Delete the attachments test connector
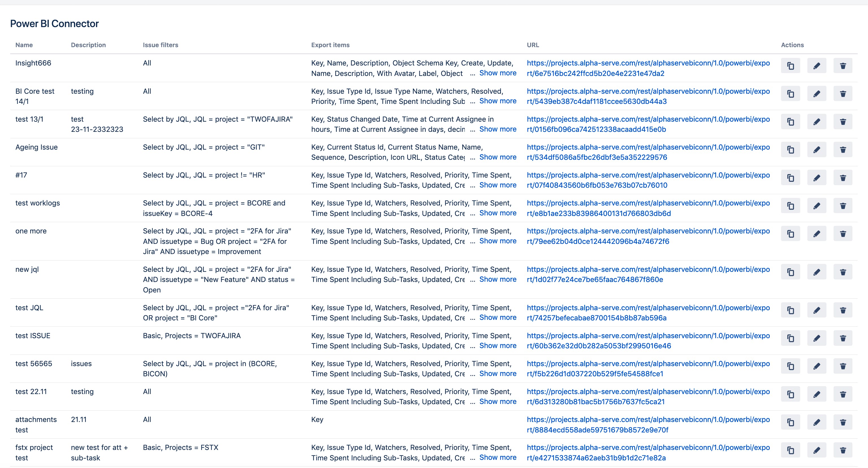This screenshot has height=468, width=868. click(x=843, y=422)
